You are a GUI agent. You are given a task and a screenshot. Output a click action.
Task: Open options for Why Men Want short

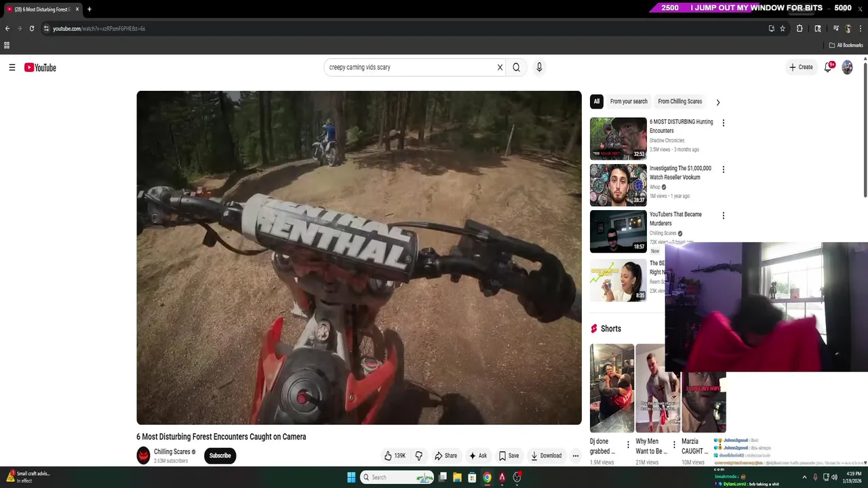[674, 445]
